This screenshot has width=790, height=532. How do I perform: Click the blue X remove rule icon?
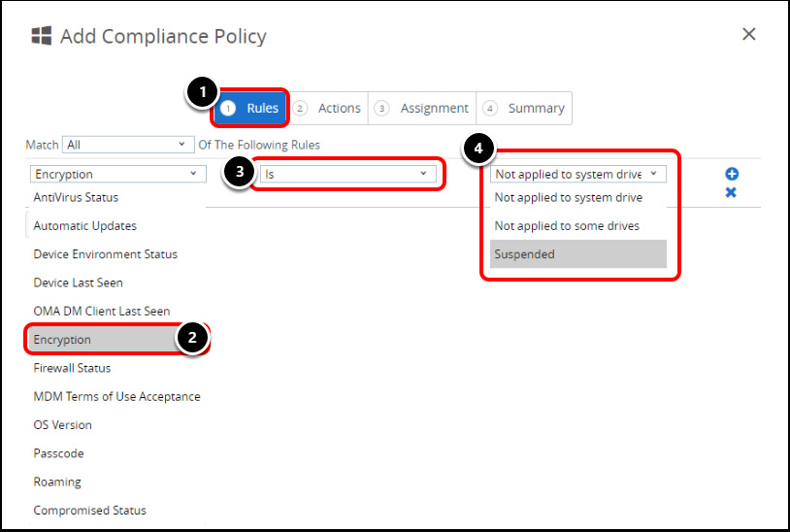pos(732,192)
